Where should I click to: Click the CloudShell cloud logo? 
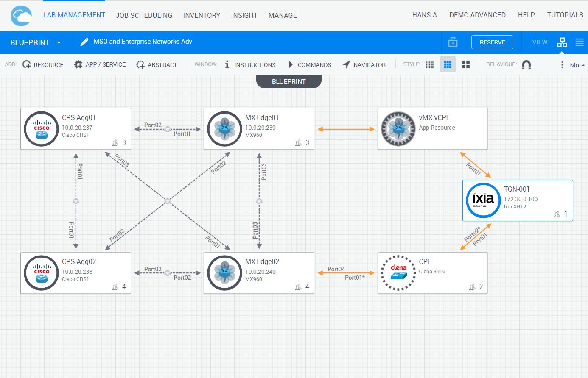click(21, 16)
